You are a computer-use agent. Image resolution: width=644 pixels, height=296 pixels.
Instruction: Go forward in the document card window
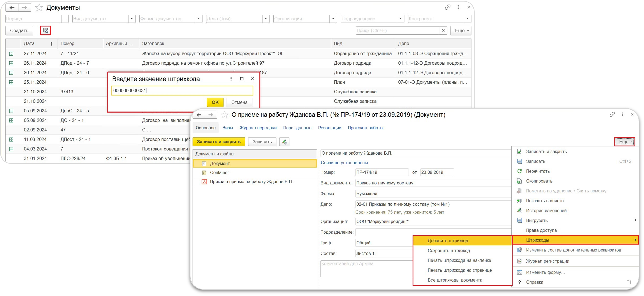pos(211,115)
